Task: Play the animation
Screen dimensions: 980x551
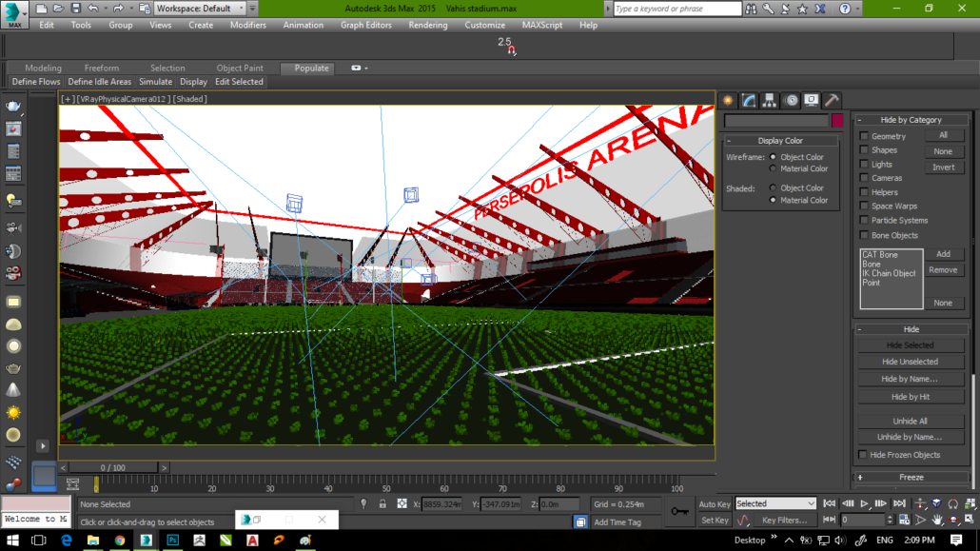Action: 864,503
